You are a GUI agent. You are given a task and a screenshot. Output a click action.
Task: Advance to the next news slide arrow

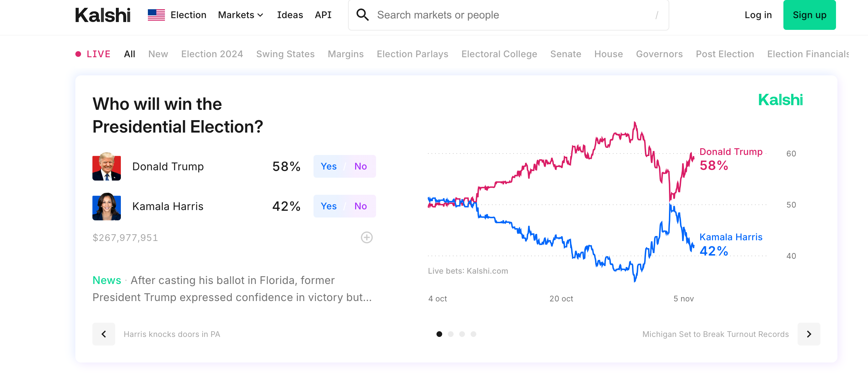point(809,334)
